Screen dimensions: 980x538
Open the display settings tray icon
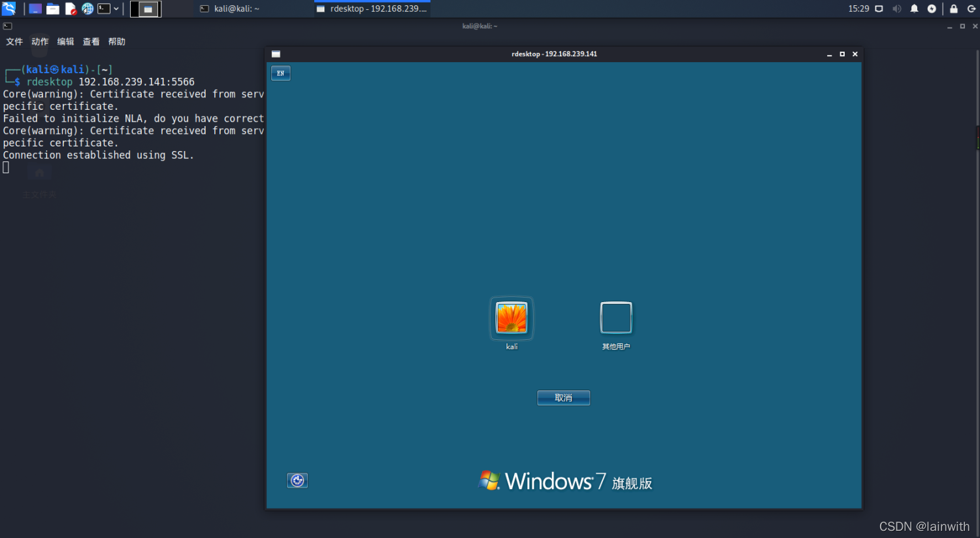879,9
